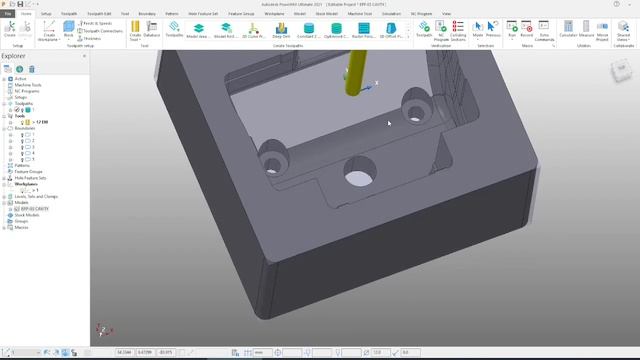The width and height of the screenshot is (640, 360).
Task: Click the save icon in title bar
Action: pyautogui.click(x=20, y=4)
